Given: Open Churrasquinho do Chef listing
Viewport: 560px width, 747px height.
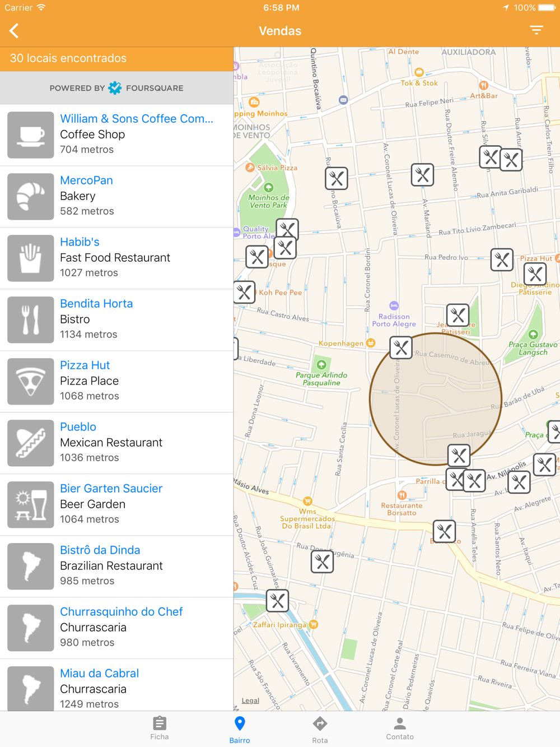Looking at the screenshot, I should click(116, 628).
